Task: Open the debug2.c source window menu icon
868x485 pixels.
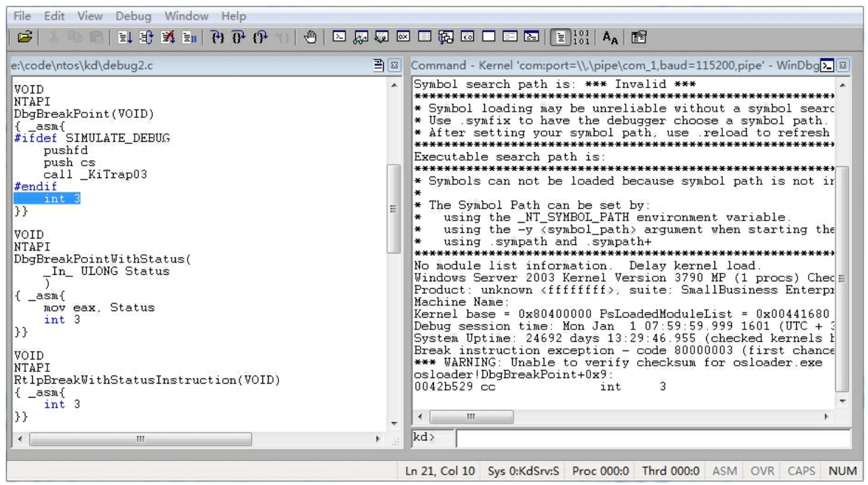Action: pyautogui.click(x=379, y=66)
